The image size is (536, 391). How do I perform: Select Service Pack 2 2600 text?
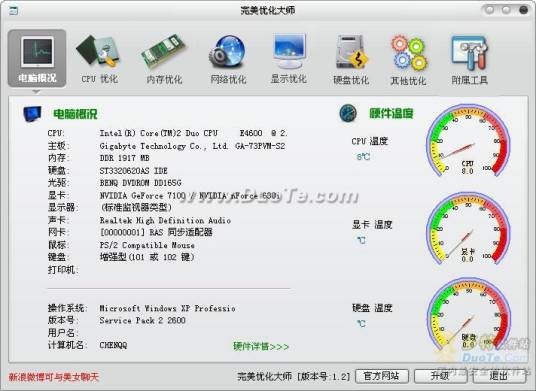pyautogui.click(x=143, y=320)
